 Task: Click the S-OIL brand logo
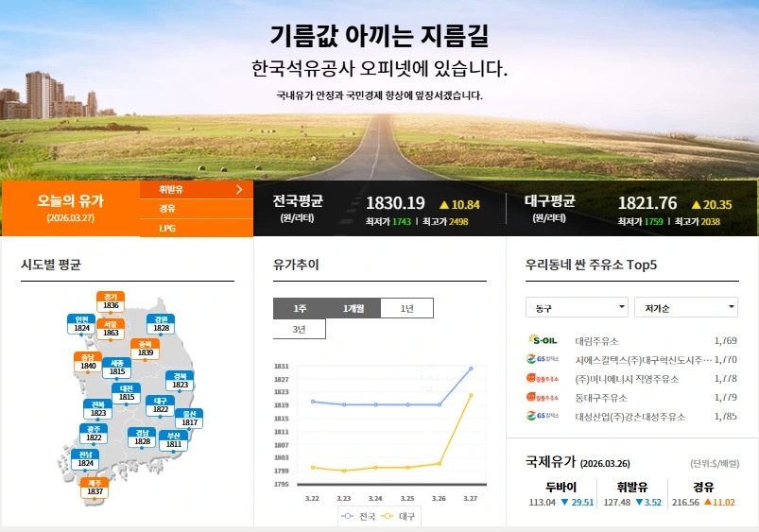coord(543,340)
